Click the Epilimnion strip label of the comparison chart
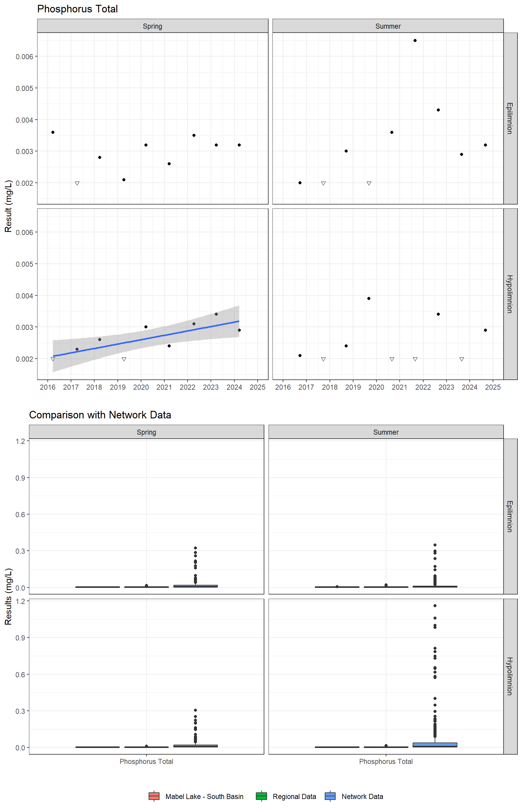 click(x=511, y=516)
